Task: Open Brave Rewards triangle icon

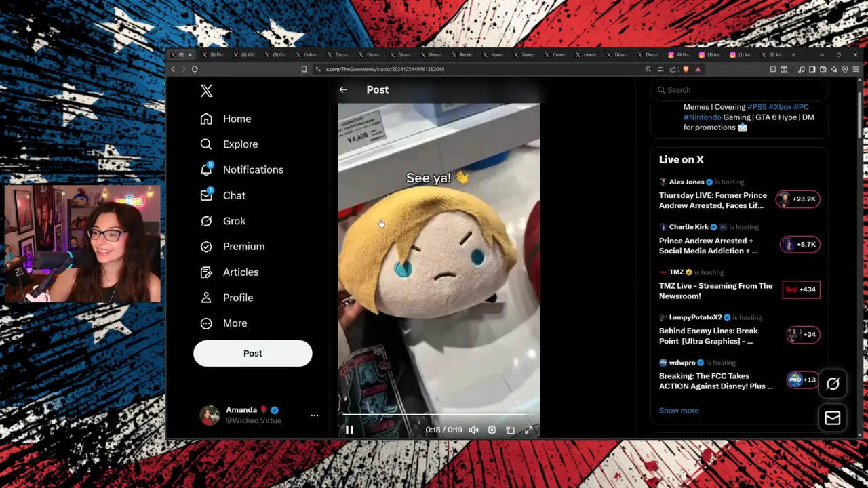Action: point(698,69)
